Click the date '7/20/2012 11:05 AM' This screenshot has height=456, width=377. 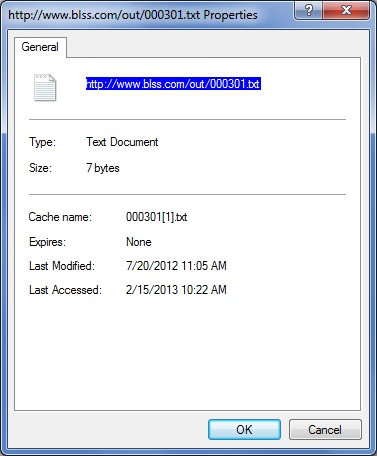click(x=176, y=266)
